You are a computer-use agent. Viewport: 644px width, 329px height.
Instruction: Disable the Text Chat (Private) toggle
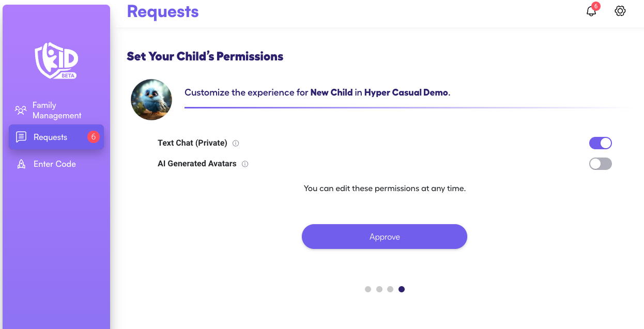(x=600, y=143)
